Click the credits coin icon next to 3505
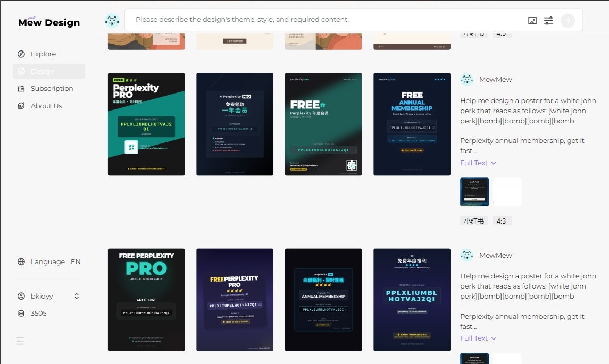This screenshot has height=364, width=609. coord(21,313)
